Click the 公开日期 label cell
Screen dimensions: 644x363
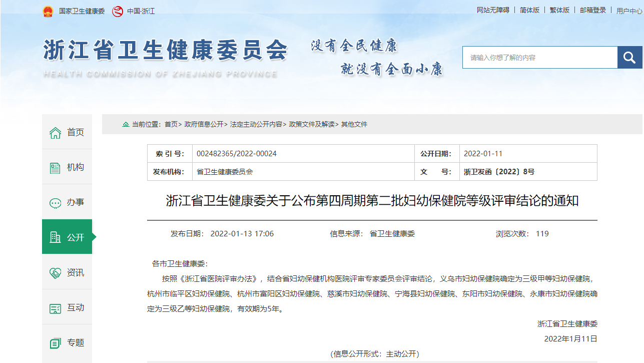437,154
